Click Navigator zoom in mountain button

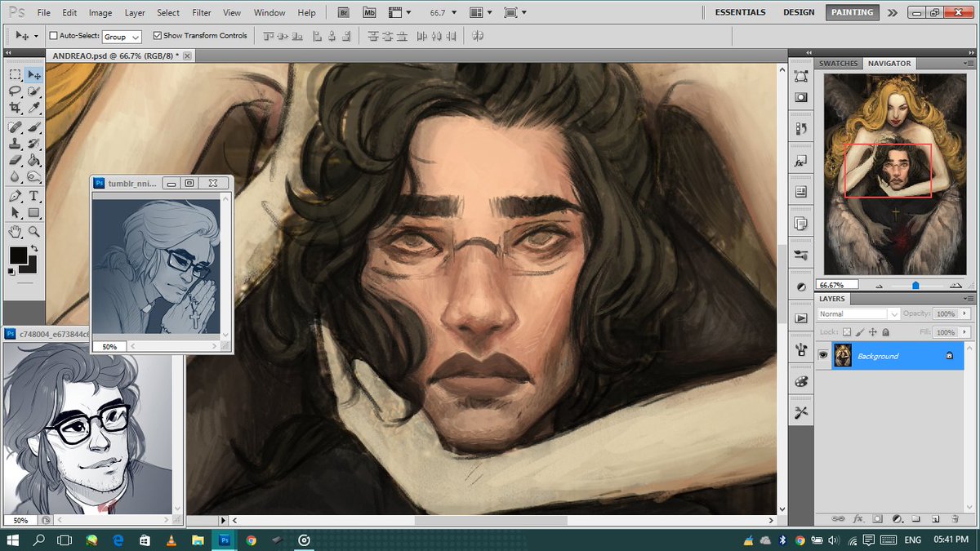tap(955, 286)
